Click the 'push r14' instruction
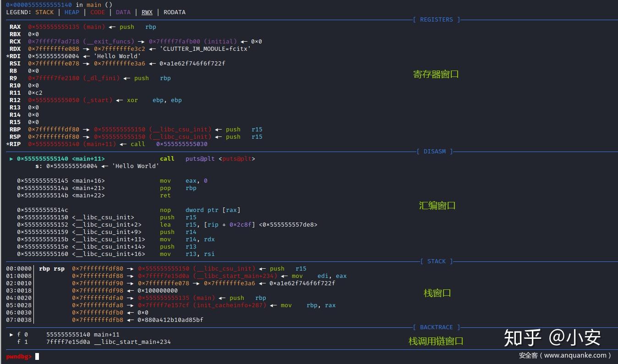 (x=178, y=232)
